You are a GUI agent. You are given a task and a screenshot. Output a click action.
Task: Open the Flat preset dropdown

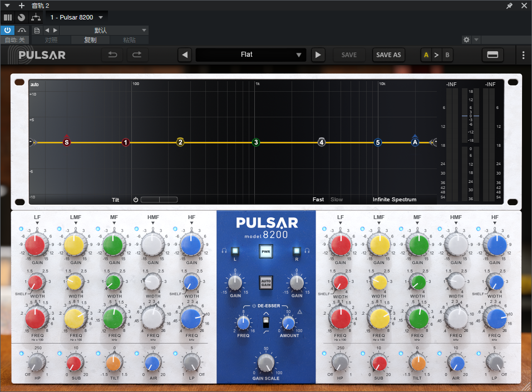tap(251, 55)
